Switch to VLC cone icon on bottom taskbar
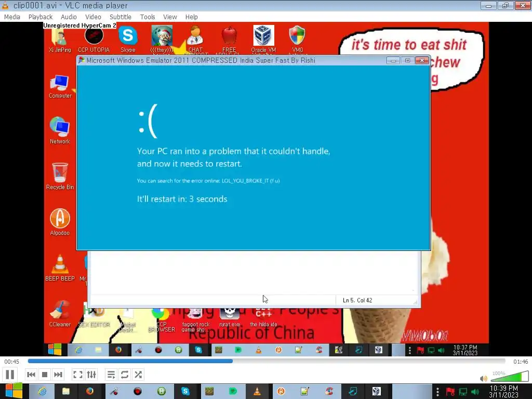 (257, 392)
